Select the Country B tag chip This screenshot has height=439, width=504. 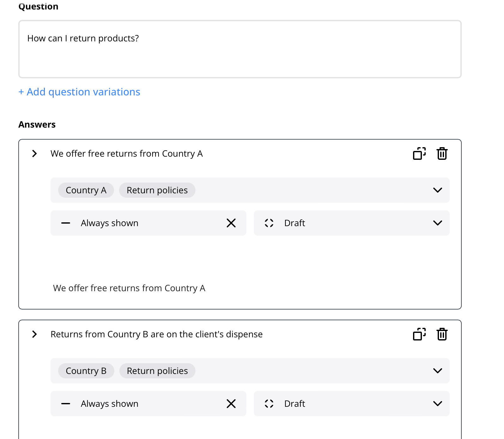86,371
